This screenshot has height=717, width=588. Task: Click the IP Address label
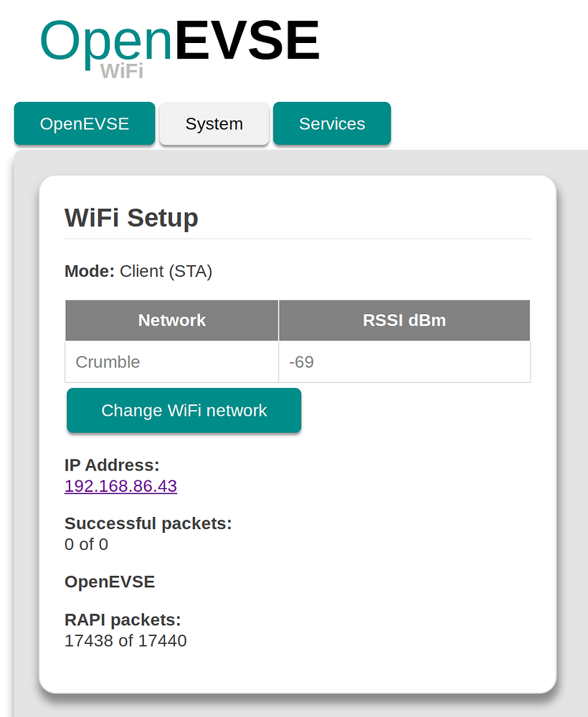[x=111, y=465]
